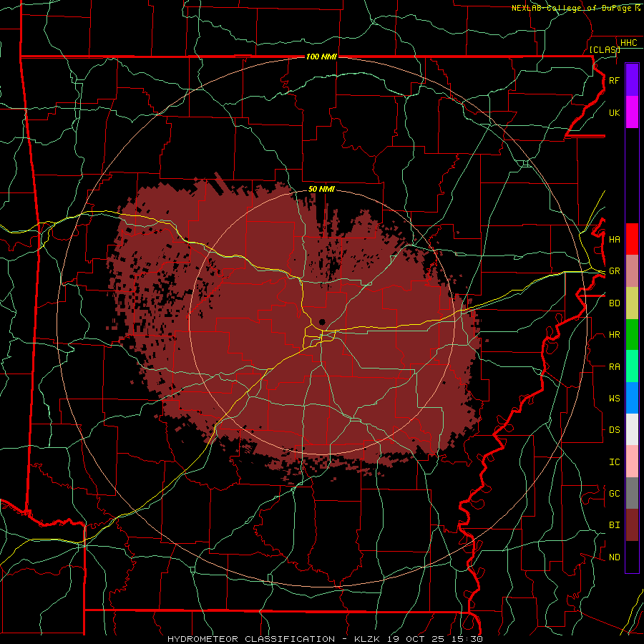The width and height of the screenshot is (644, 644).
Task: Click the HA legend label
Action: tap(614, 240)
